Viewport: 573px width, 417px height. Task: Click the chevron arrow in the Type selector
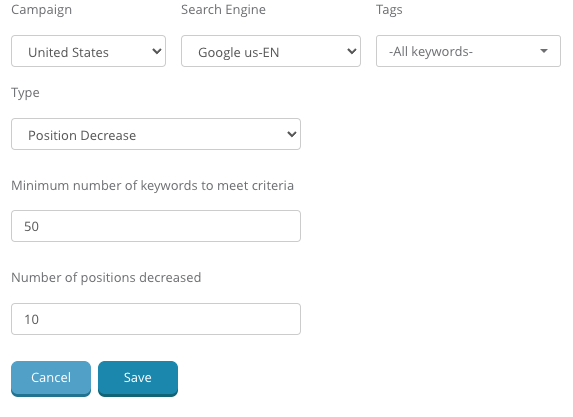292,134
